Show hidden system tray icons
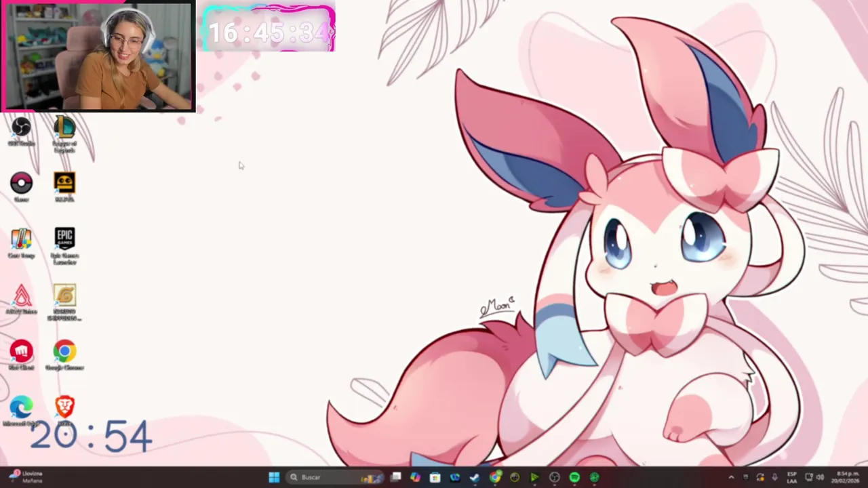The image size is (868, 488). (731, 477)
